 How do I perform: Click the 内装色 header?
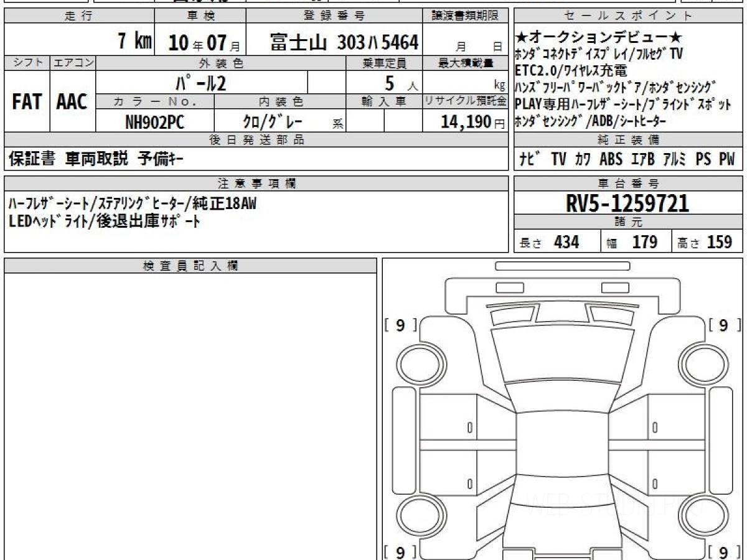coord(280,101)
